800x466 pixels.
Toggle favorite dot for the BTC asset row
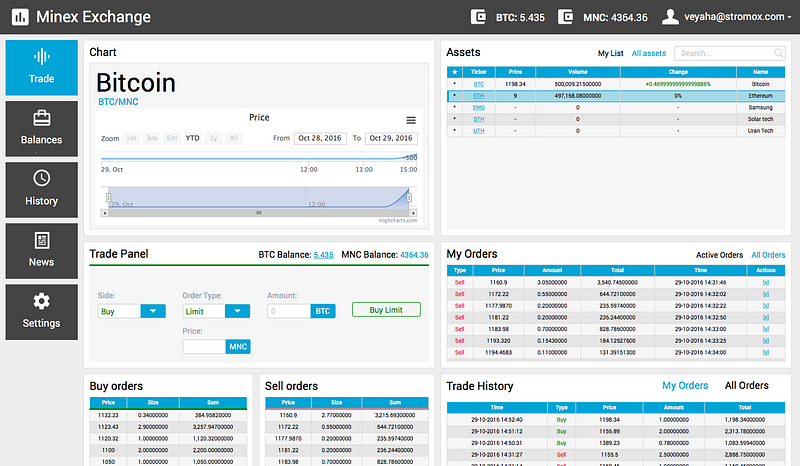coord(455,84)
